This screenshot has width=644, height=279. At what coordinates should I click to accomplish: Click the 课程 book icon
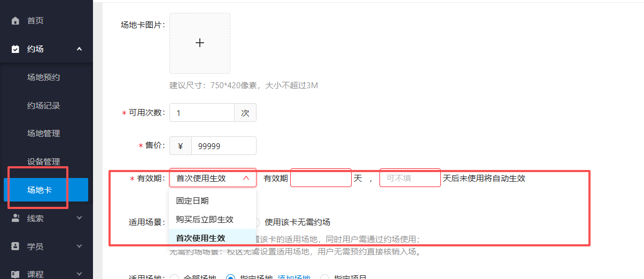coord(15,274)
